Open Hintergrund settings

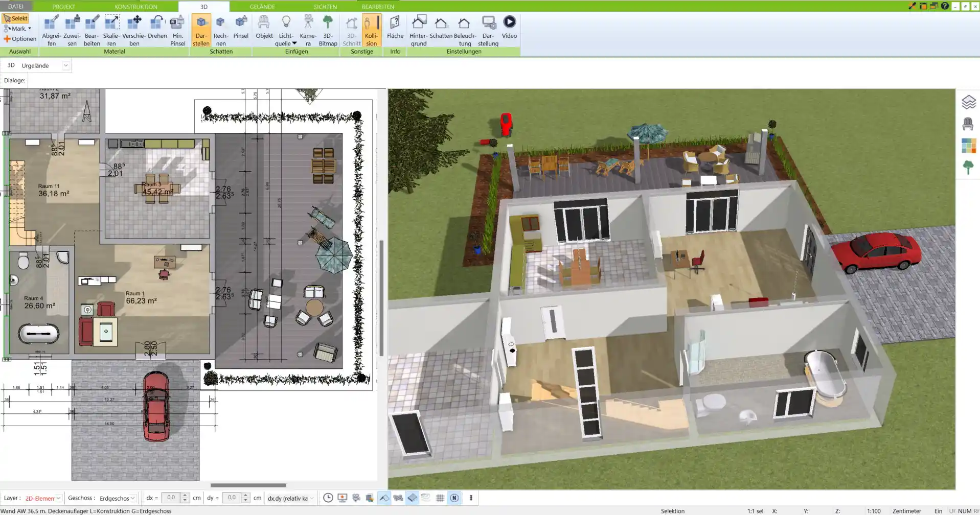pyautogui.click(x=419, y=31)
